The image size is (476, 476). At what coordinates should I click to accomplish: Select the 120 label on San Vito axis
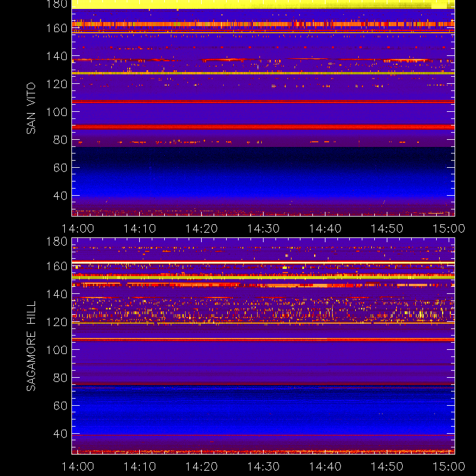pyautogui.click(x=57, y=84)
